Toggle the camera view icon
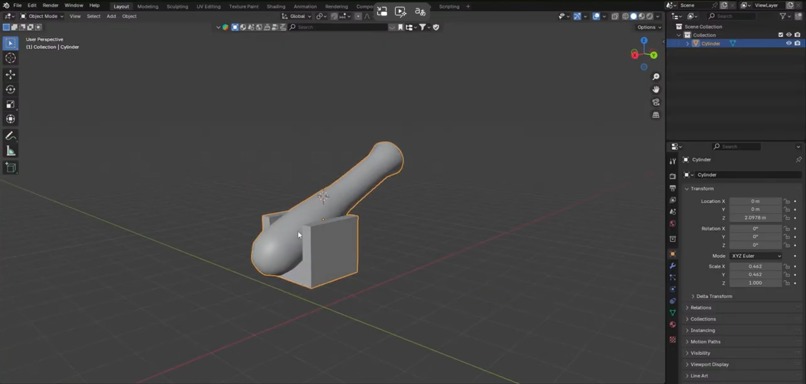806x384 pixels. [656, 102]
